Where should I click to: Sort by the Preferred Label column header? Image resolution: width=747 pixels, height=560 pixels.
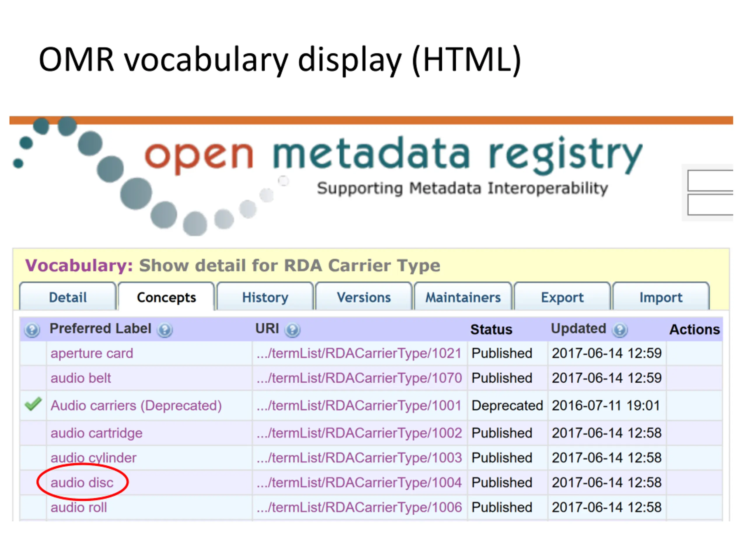point(100,328)
